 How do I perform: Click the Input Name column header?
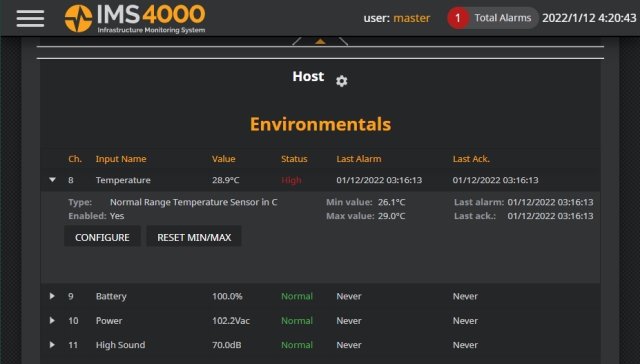coord(121,159)
